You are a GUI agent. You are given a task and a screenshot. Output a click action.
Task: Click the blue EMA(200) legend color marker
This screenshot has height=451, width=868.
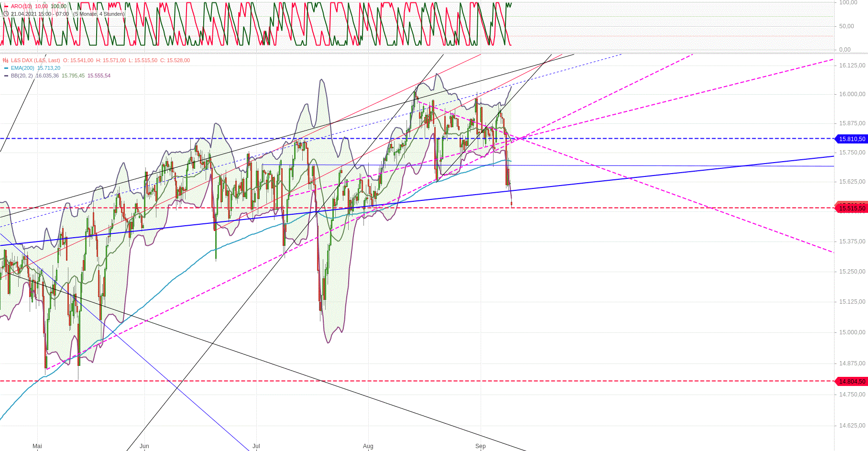6,68
